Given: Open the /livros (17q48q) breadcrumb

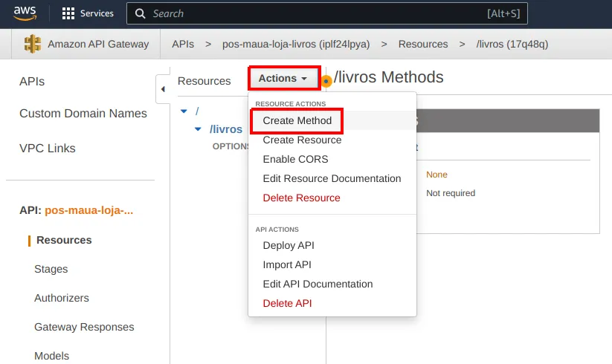Looking at the screenshot, I should pyautogui.click(x=512, y=44).
